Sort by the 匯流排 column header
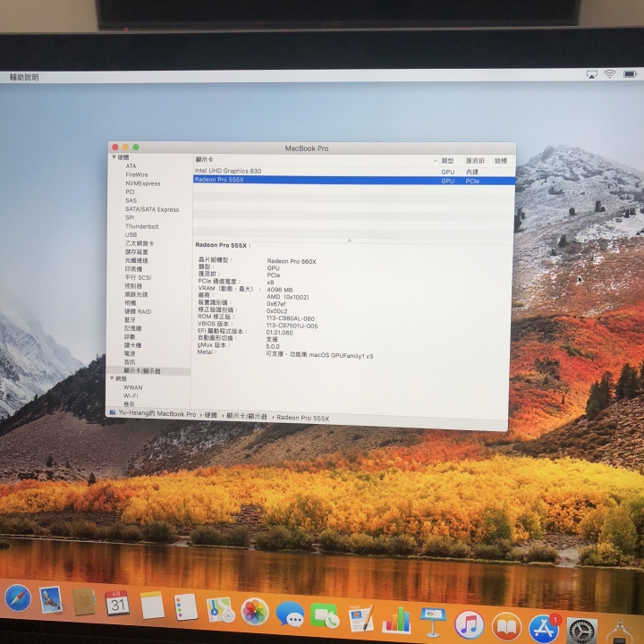 475,161
